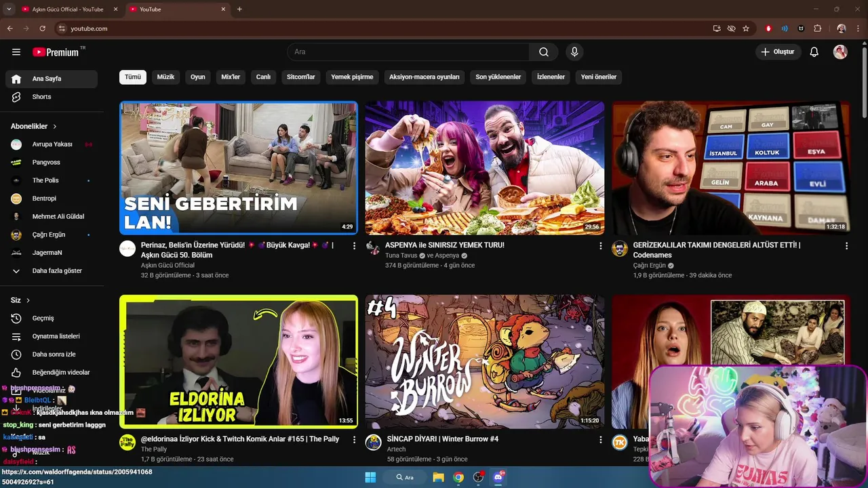Click the Windows Start button
This screenshot has width=868, height=488.
(370, 477)
